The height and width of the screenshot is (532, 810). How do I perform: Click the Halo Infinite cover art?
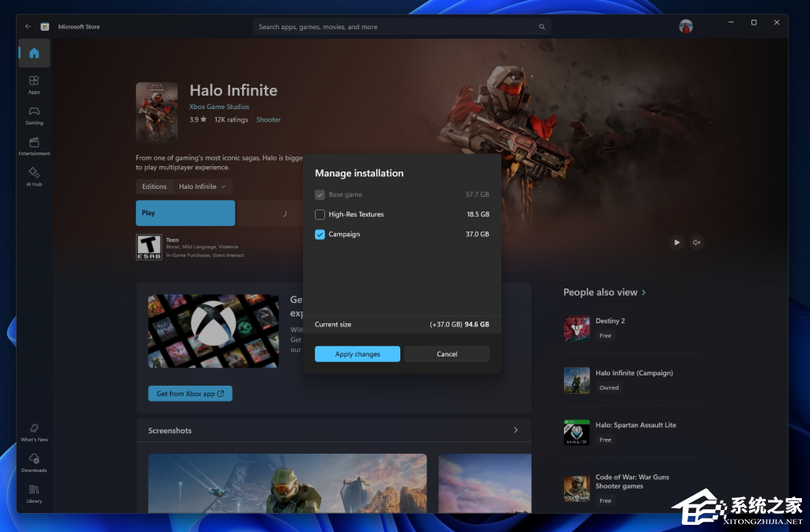(x=157, y=111)
